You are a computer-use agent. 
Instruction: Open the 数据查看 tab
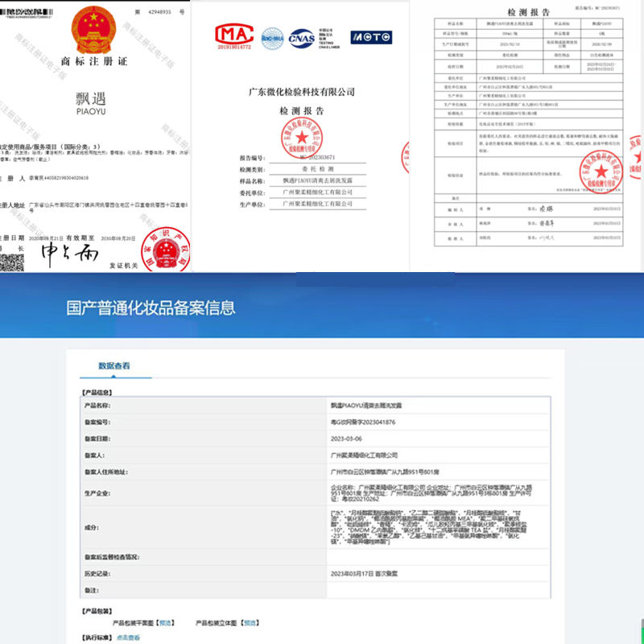coord(114,365)
